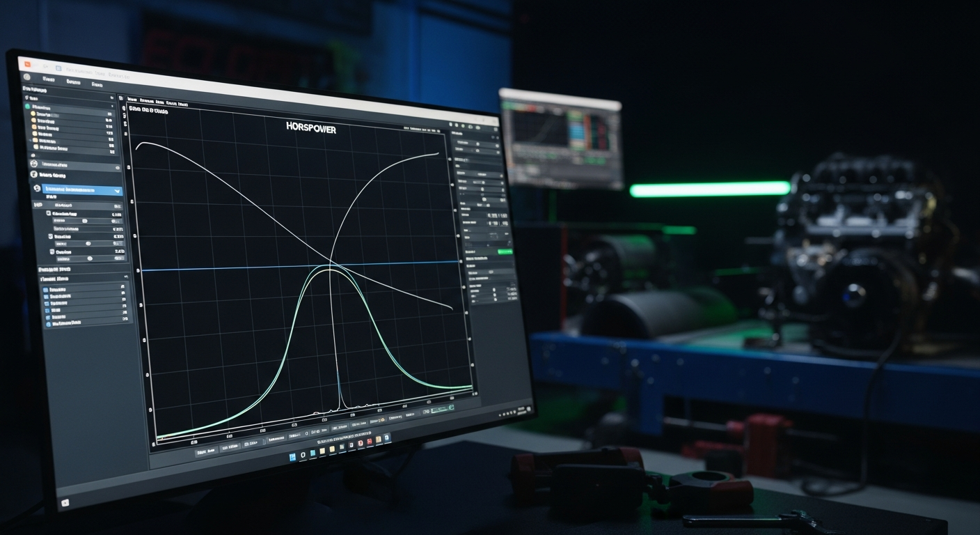
Task: Open the rightmost blue icon in the taskbar
Action: [387, 437]
